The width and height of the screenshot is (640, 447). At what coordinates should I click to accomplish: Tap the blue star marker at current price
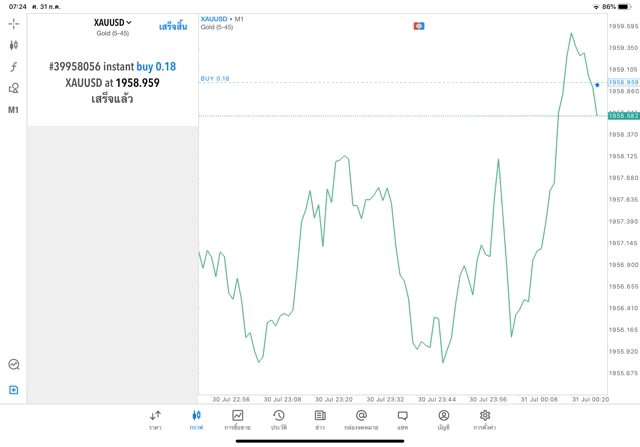[597, 86]
